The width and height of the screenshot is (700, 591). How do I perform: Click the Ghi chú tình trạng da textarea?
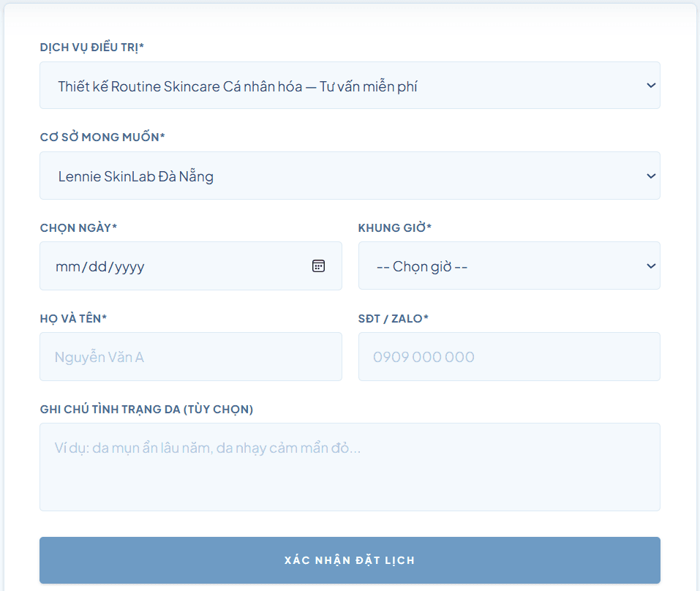pyautogui.click(x=350, y=467)
